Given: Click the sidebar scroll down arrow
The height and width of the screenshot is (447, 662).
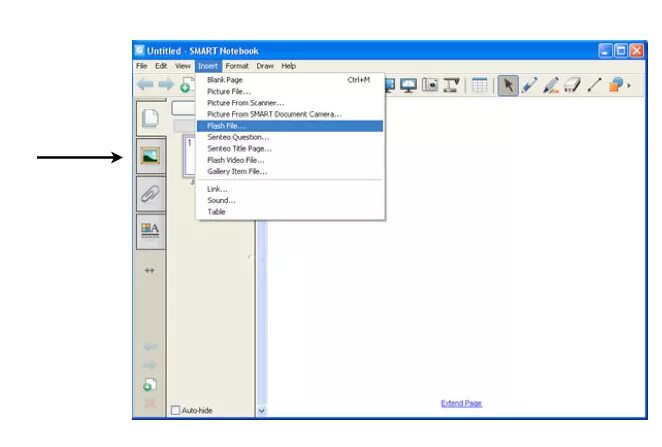Looking at the screenshot, I should [261, 411].
